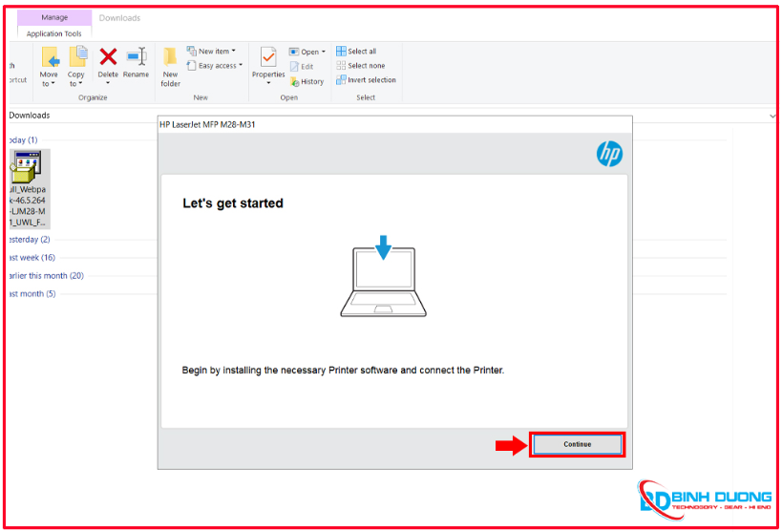The image size is (782, 532).
Task: Expand the Last month (5) group
Action: click(x=32, y=293)
